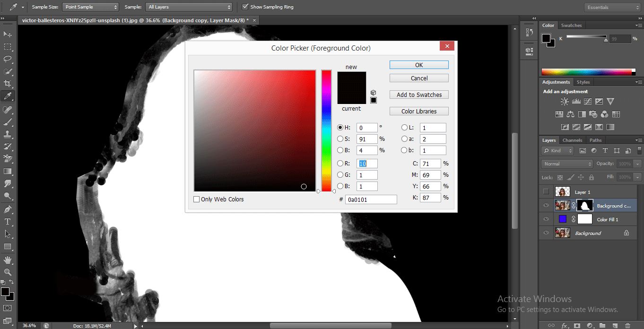Toggle visibility of Layer 1
Screen dimensions: 644x329
point(546,192)
